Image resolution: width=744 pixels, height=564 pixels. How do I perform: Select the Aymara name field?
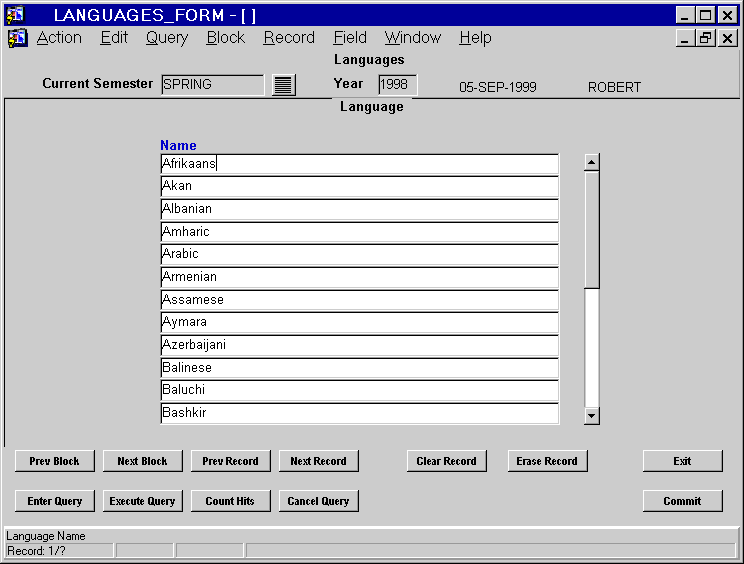point(360,323)
